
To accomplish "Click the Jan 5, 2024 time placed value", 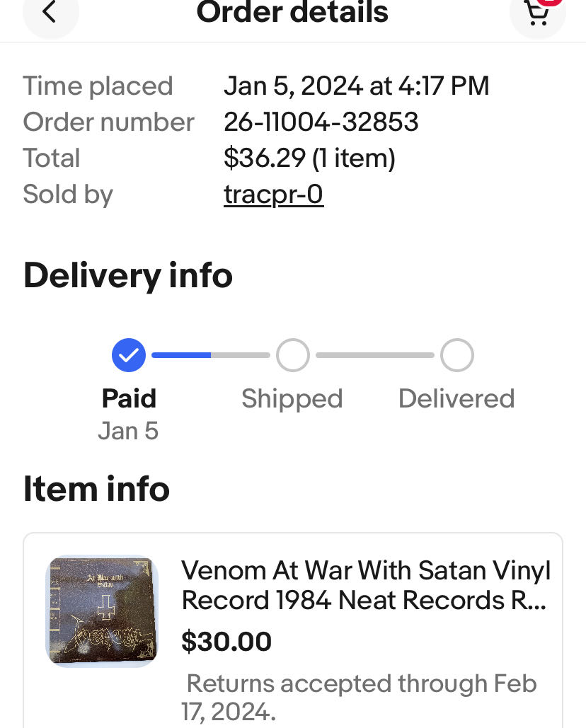I will [x=356, y=86].
